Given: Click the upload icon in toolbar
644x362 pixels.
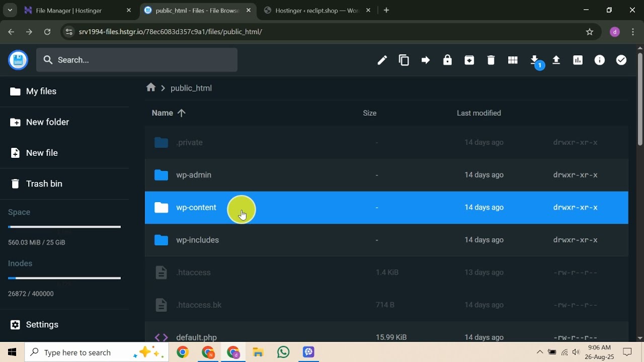Looking at the screenshot, I should [556, 60].
